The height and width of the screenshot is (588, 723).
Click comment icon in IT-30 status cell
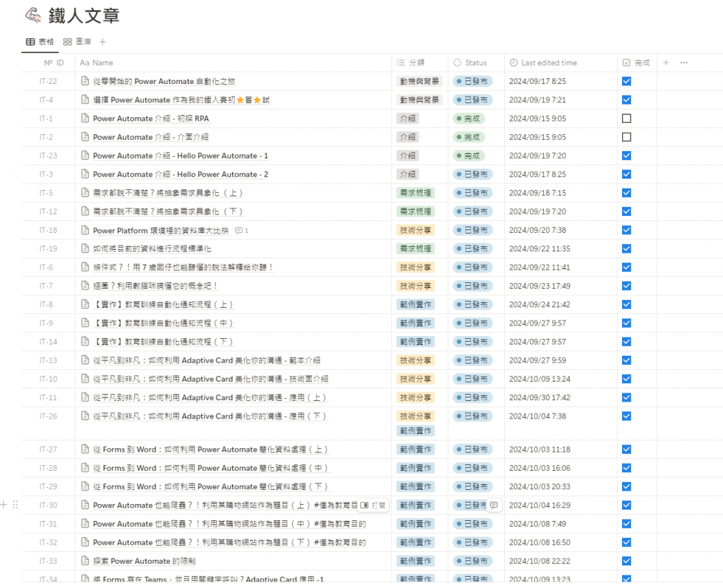[x=494, y=505]
